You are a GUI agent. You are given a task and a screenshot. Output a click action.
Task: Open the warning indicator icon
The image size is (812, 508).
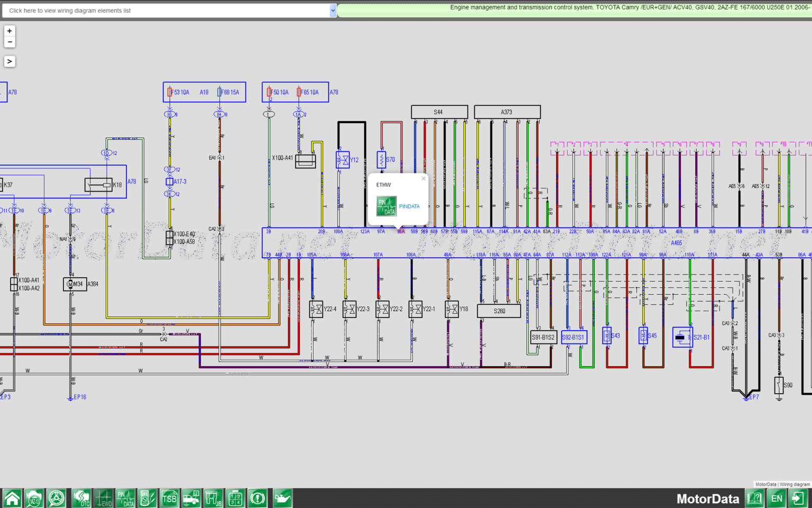point(258,498)
